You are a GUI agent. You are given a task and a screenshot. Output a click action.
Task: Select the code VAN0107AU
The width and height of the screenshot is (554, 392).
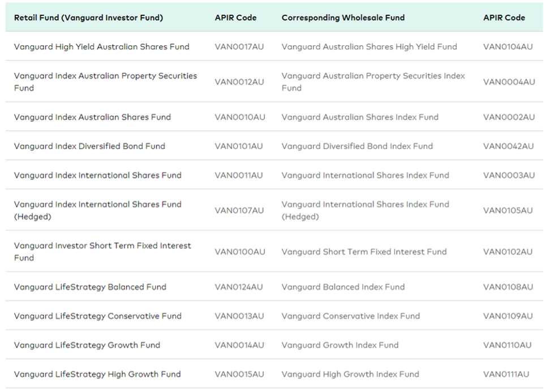[239, 210]
